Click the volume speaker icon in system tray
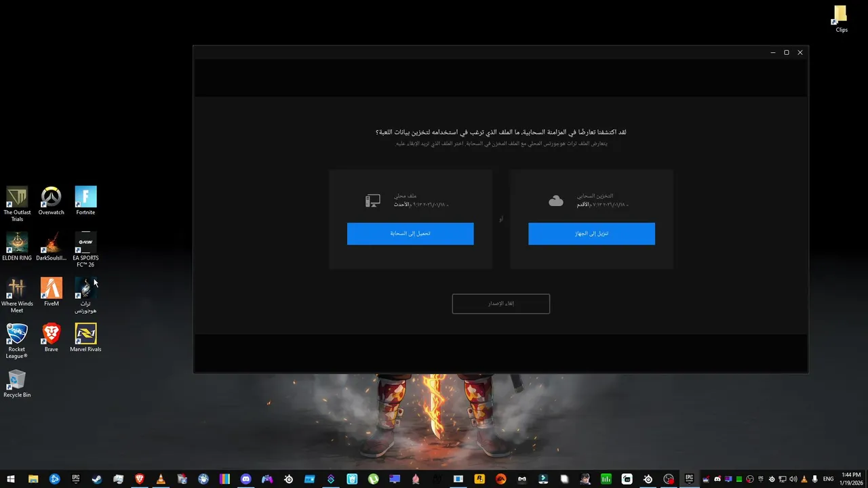Image resolution: width=868 pixels, height=488 pixels. coord(793,479)
